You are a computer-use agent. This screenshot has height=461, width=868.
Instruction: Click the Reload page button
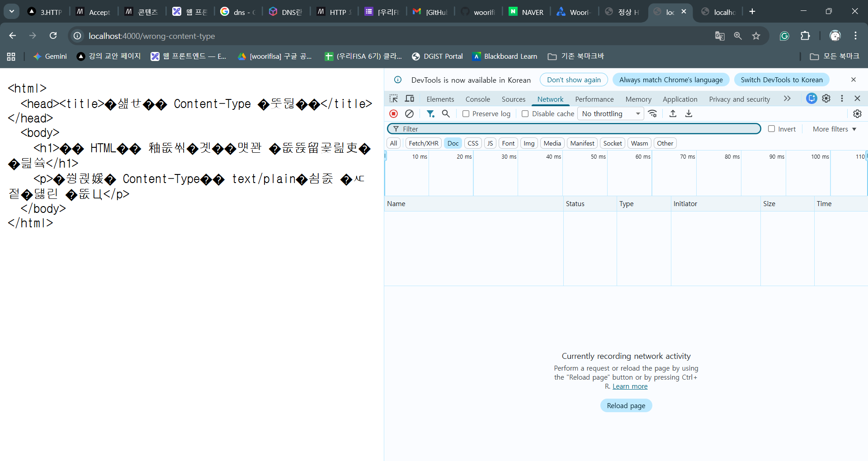(x=626, y=405)
